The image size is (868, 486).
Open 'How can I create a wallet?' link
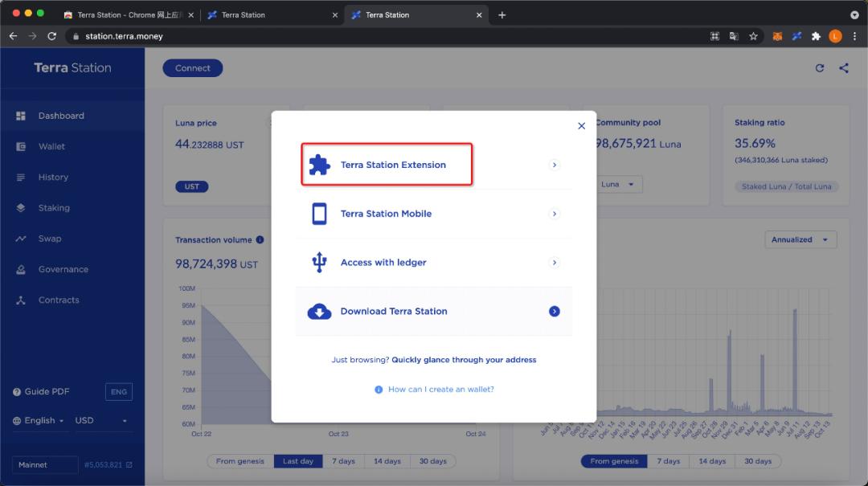tap(440, 390)
